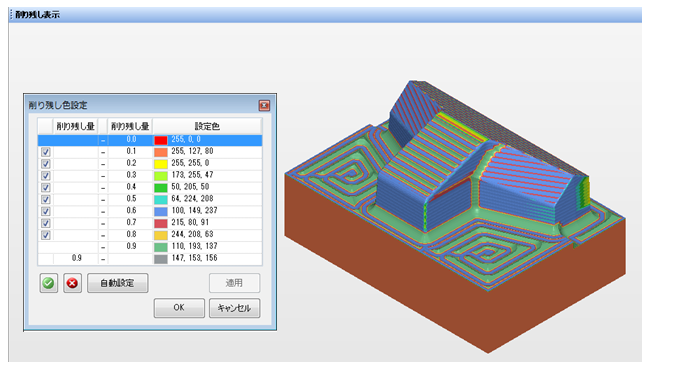Screen dimensions: 700x375
Task: Uncheck the 0.6 row checkbox
Action: tap(46, 211)
